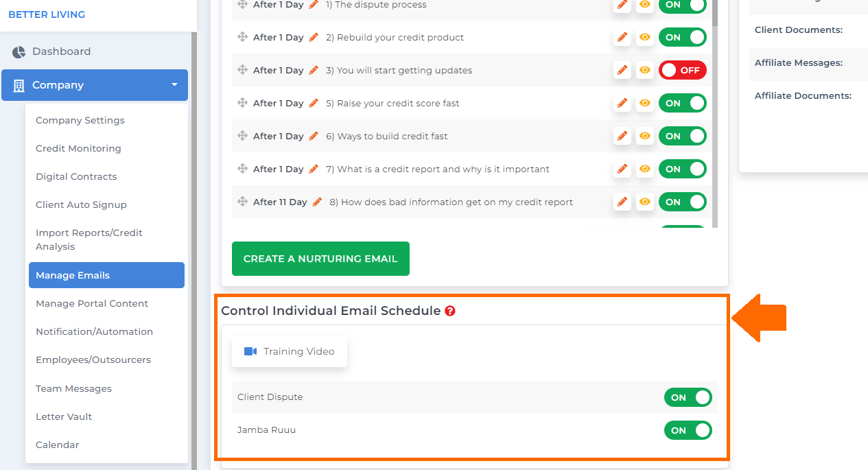Click the drag handle icon beside 'Ways to build credit fast'

(x=242, y=136)
